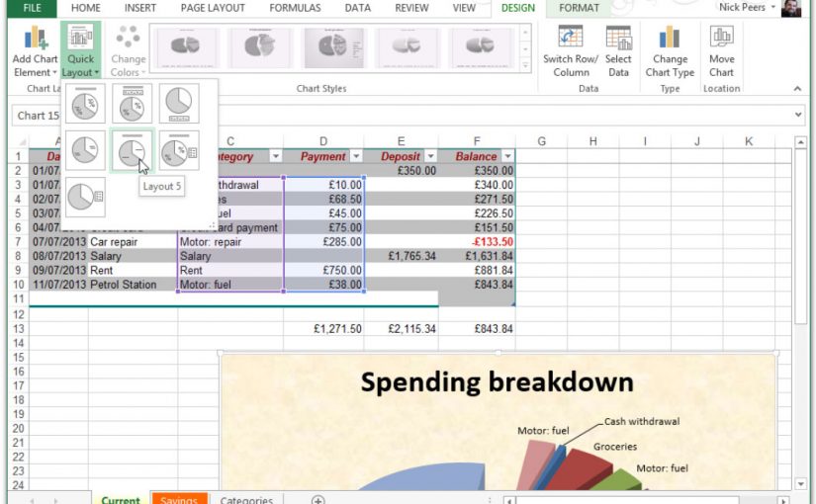Open the Quick Layout gallery button
The image size is (816, 504).
(x=81, y=51)
